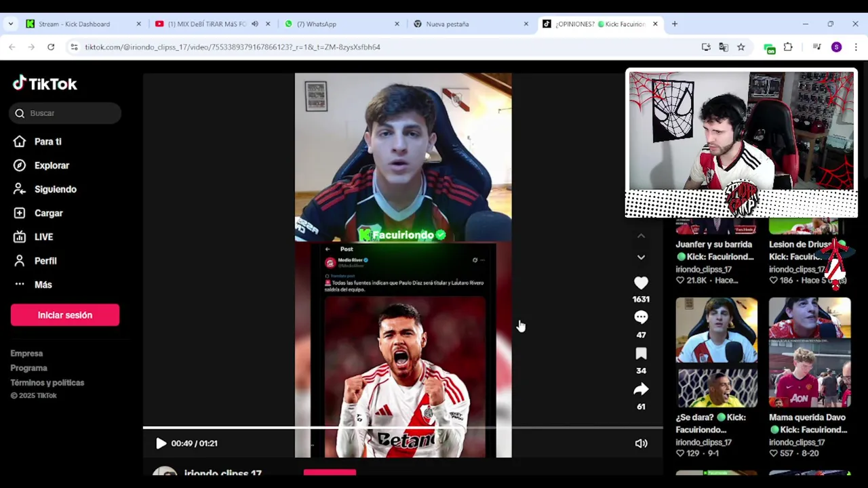View site information icon

click(x=74, y=47)
